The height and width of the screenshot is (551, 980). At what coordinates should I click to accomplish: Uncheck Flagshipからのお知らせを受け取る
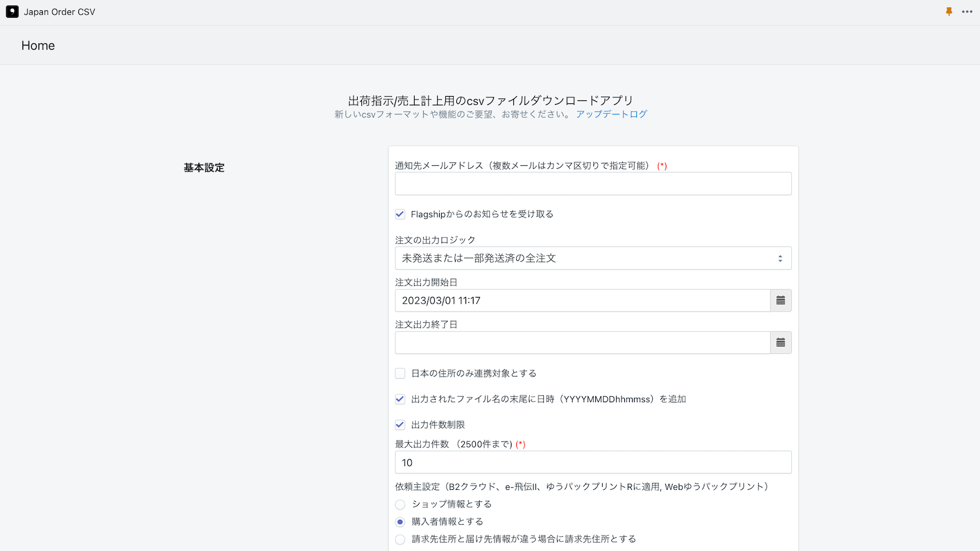click(x=400, y=214)
